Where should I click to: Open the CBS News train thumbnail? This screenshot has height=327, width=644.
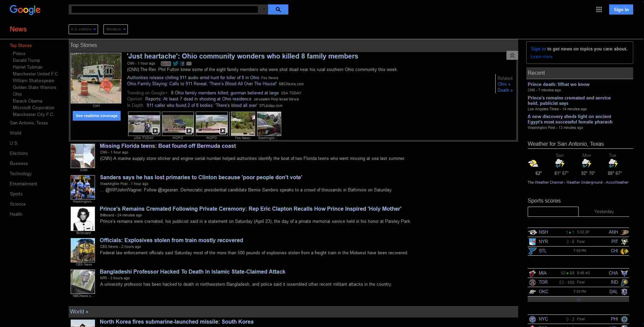click(83, 250)
